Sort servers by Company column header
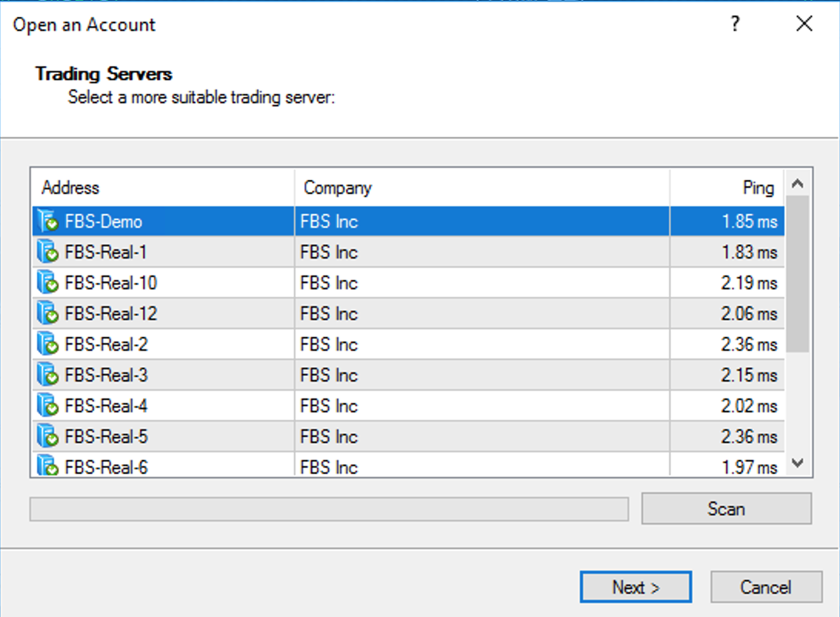The height and width of the screenshot is (617, 840). (x=482, y=188)
